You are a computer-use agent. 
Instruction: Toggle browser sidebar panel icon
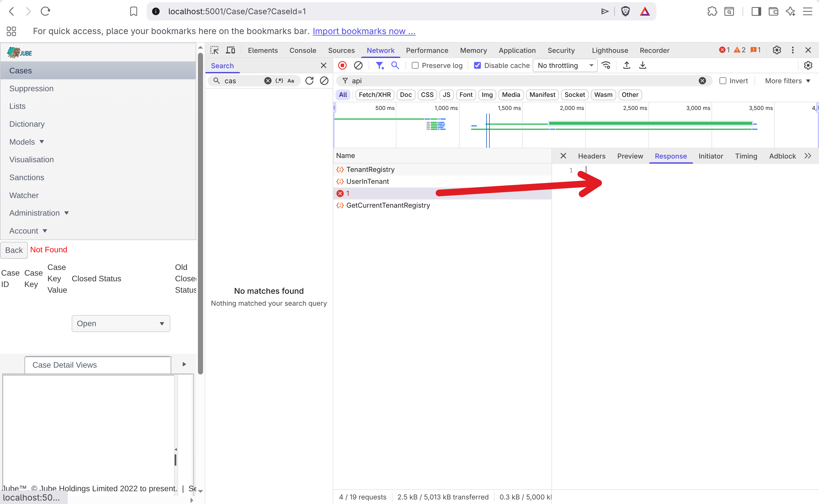[x=756, y=11]
